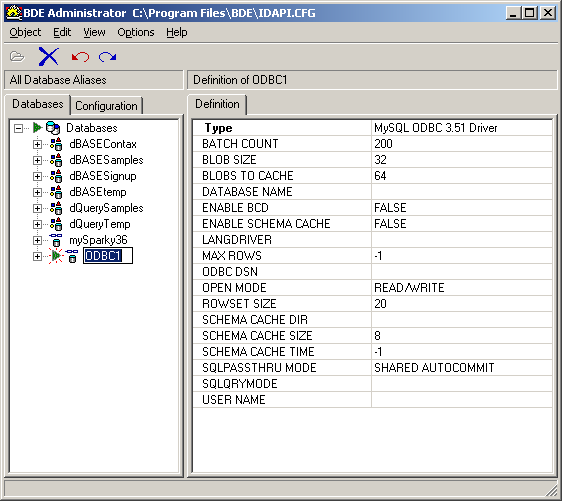Collapse the Databases root tree node
The height and width of the screenshot is (501, 562).
(18, 128)
